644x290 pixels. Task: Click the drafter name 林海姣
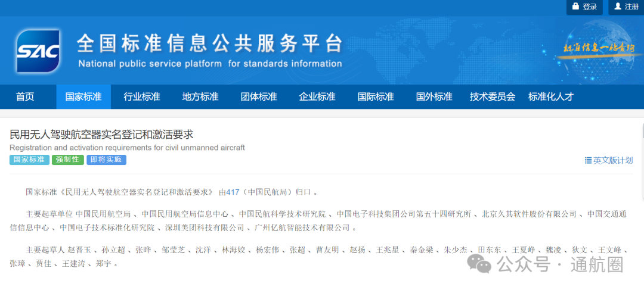(234, 250)
